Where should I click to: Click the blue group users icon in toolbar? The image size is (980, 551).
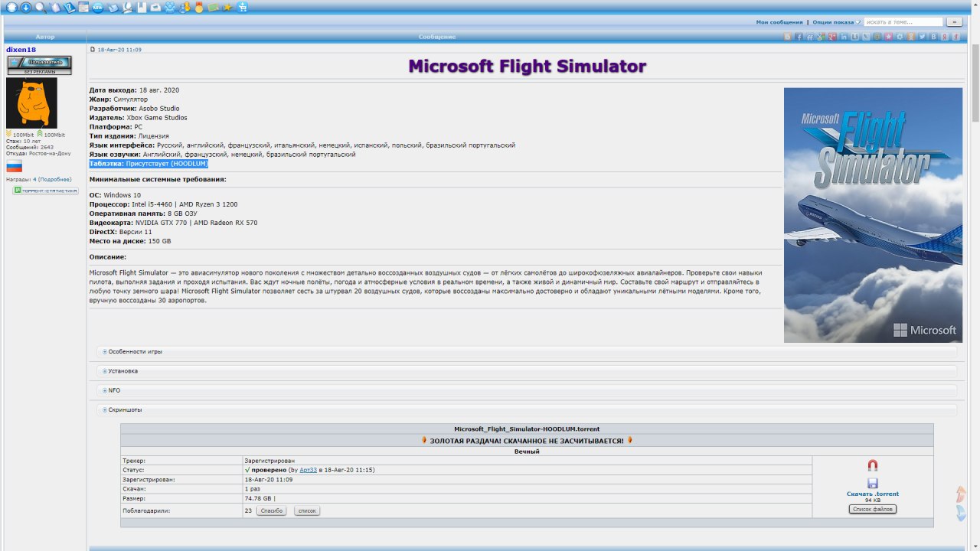170,8
